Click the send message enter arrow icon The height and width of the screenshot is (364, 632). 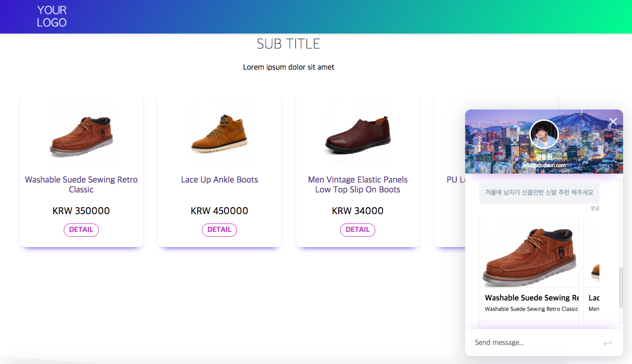[607, 343]
